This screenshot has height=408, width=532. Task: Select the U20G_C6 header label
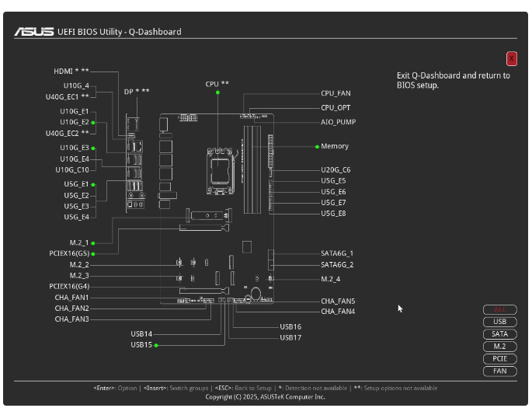336,170
